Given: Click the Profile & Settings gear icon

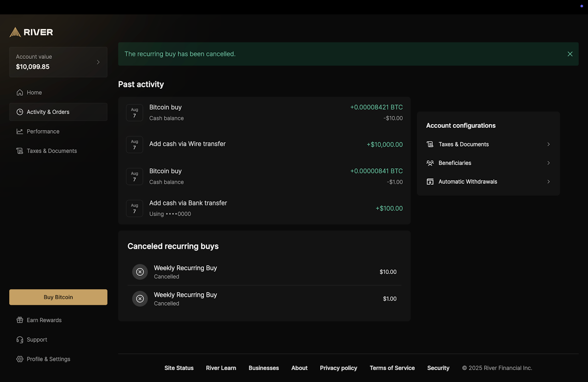Looking at the screenshot, I should point(20,359).
